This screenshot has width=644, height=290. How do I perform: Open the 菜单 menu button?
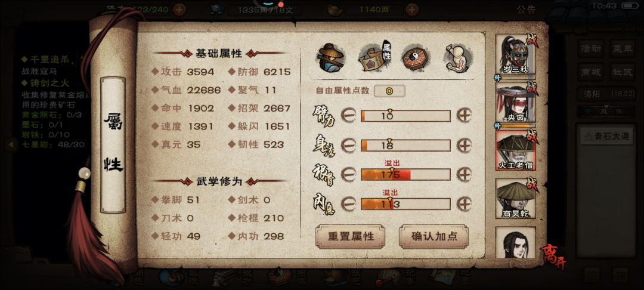(622, 48)
